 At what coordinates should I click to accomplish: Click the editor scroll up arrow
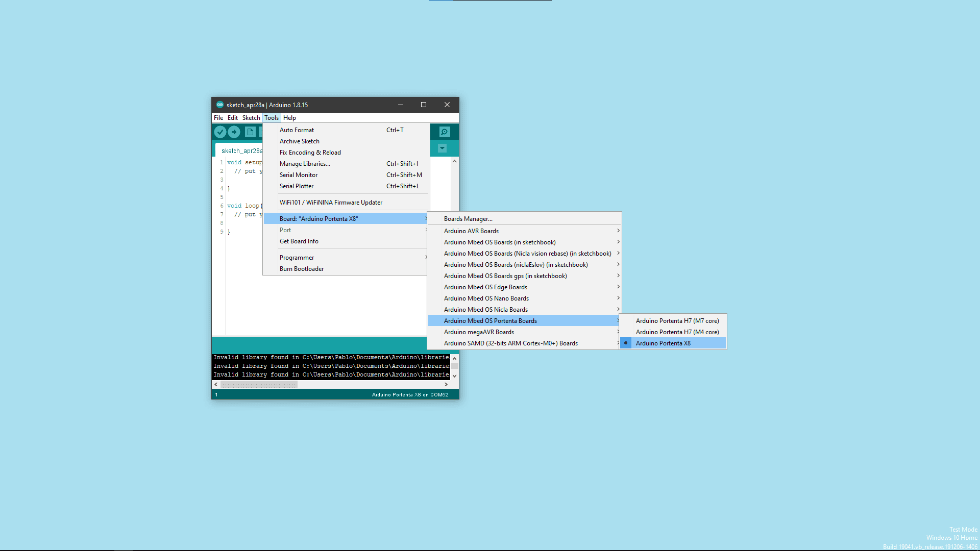[454, 161]
